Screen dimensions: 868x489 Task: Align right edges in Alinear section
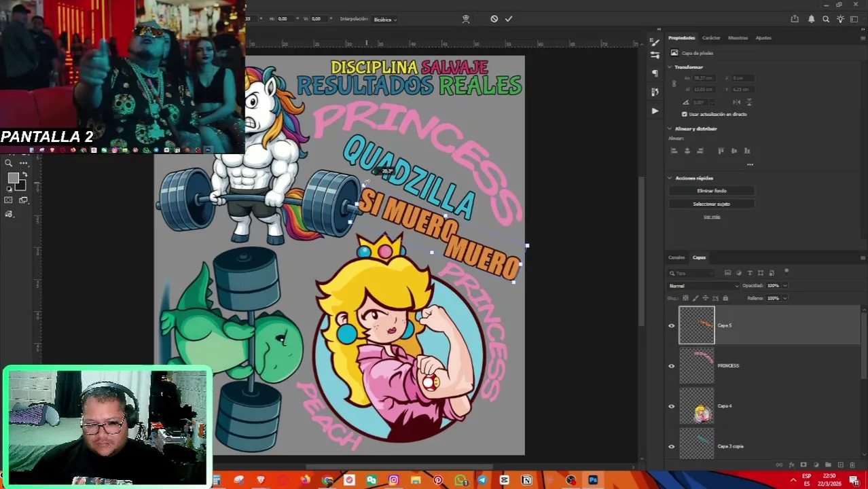point(700,151)
